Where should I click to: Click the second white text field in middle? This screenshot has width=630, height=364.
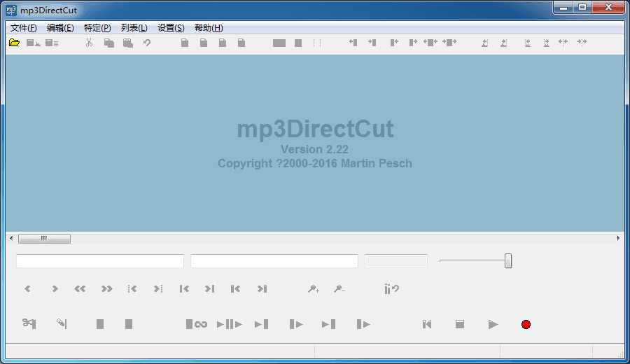(x=274, y=260)
